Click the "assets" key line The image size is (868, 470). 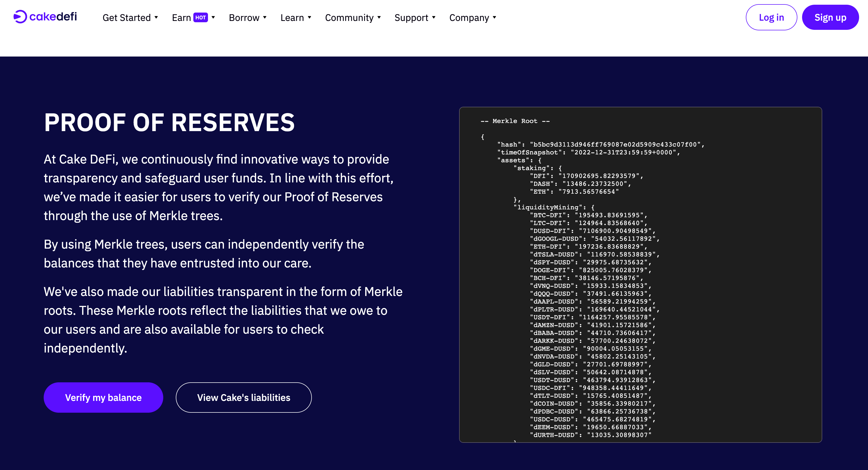[x=519, y=160]
